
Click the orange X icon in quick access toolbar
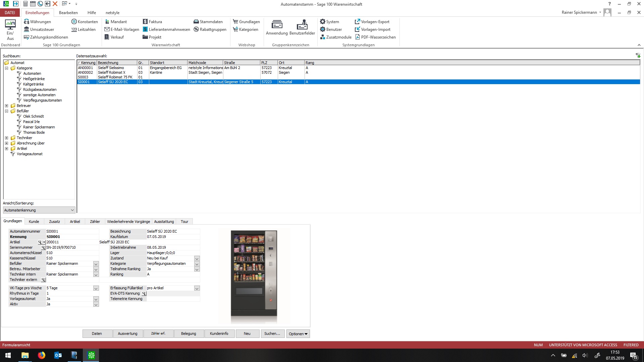(55, 4)
